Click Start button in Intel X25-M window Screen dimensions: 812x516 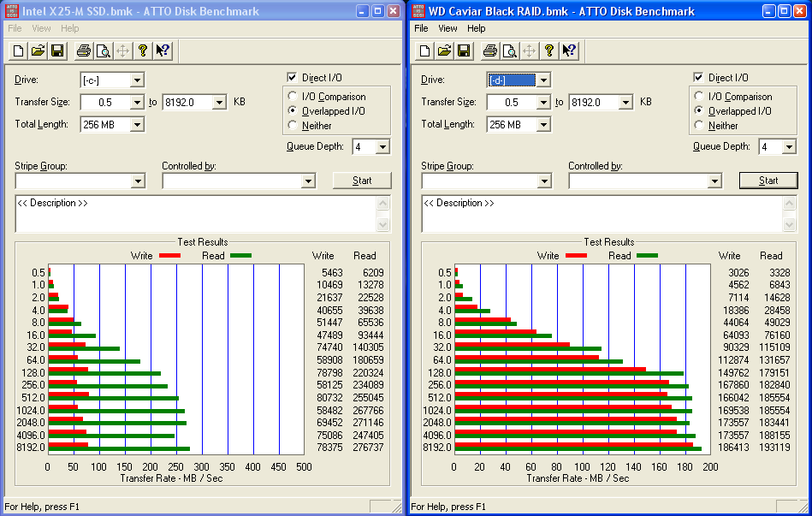tap(362, 181)
